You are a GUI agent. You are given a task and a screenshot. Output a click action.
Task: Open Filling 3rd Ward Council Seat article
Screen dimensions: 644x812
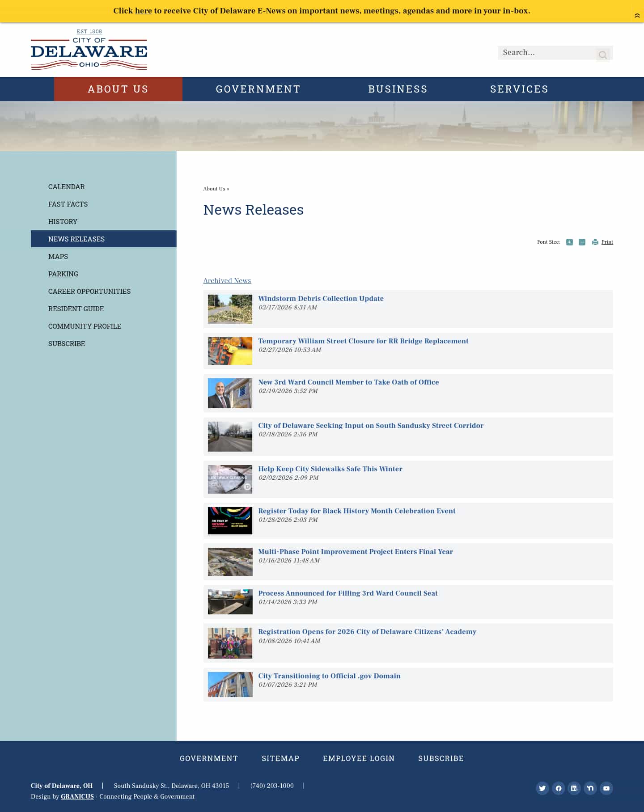tap(348, 593)
